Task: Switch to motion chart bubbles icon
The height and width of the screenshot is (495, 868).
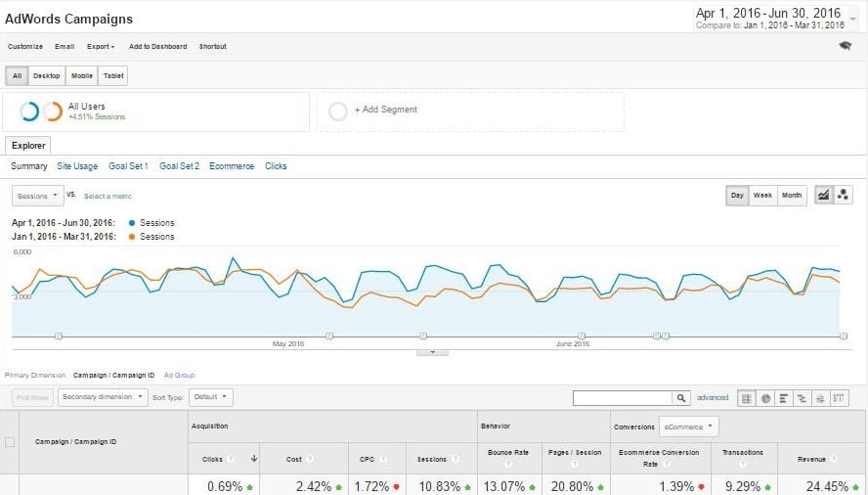Action: pos(843,195)
